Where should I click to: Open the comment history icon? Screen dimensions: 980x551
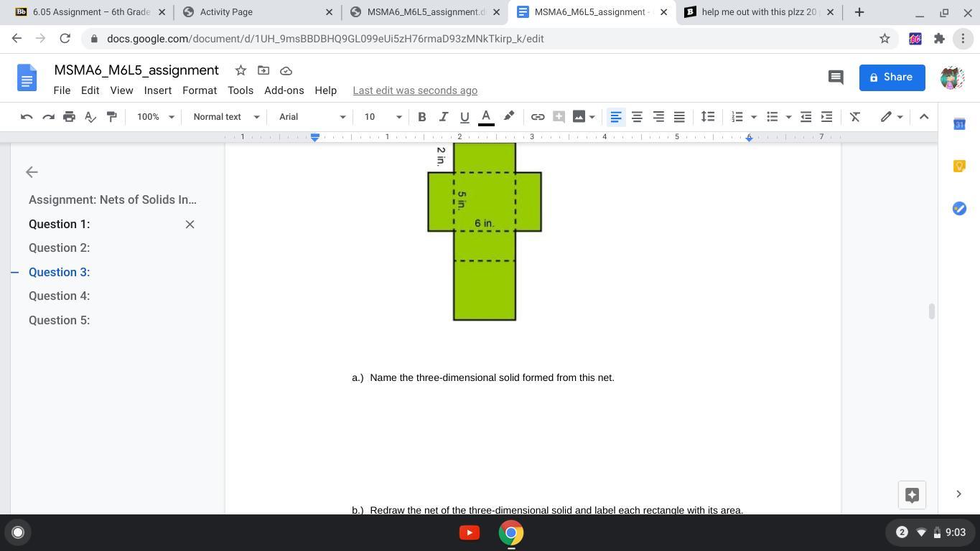pyautogui.click(x=836, y=77)
